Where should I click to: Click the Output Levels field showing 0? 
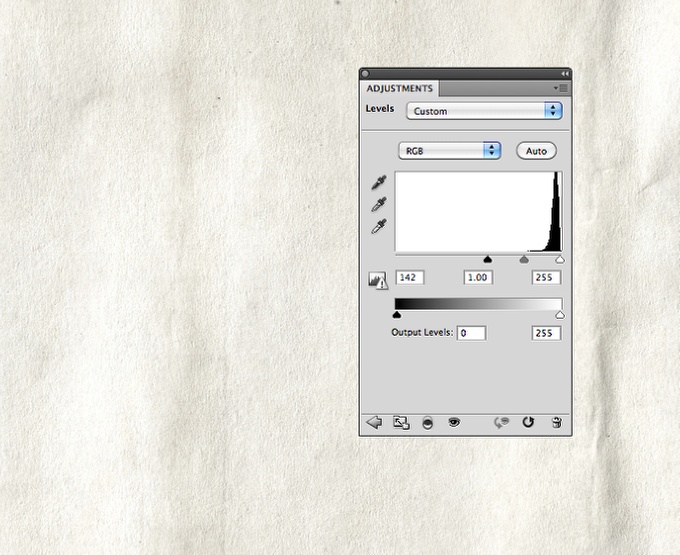point(471,333)
